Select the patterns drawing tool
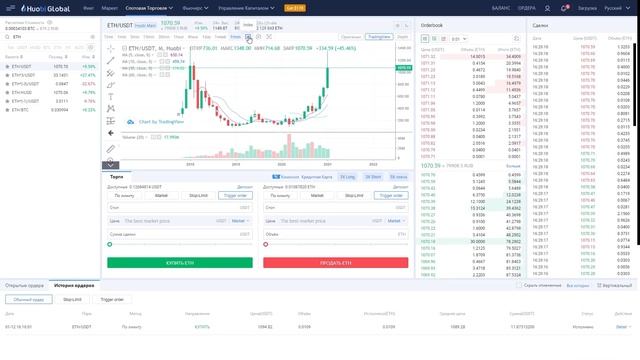 (x=111, y=109)
